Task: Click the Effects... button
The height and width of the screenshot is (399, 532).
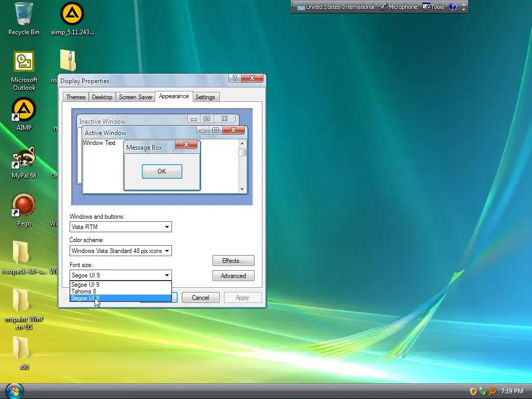Action: (233, 261)
